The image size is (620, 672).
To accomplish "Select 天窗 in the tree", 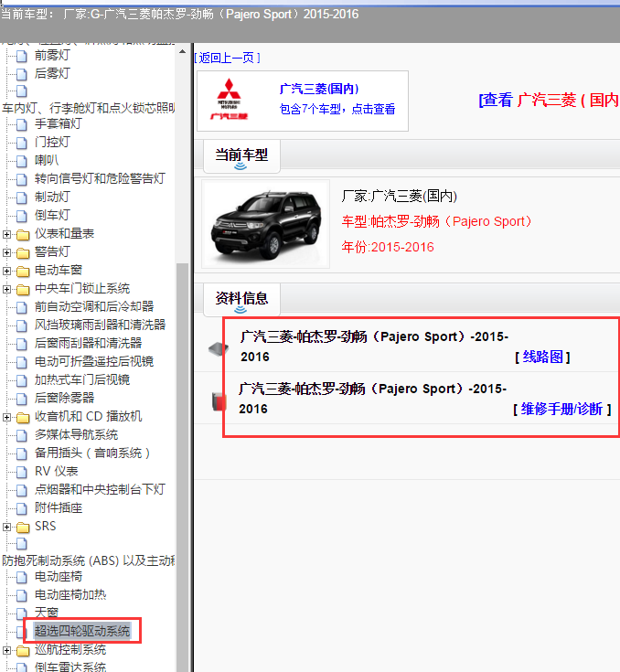I will click(47, 613).
